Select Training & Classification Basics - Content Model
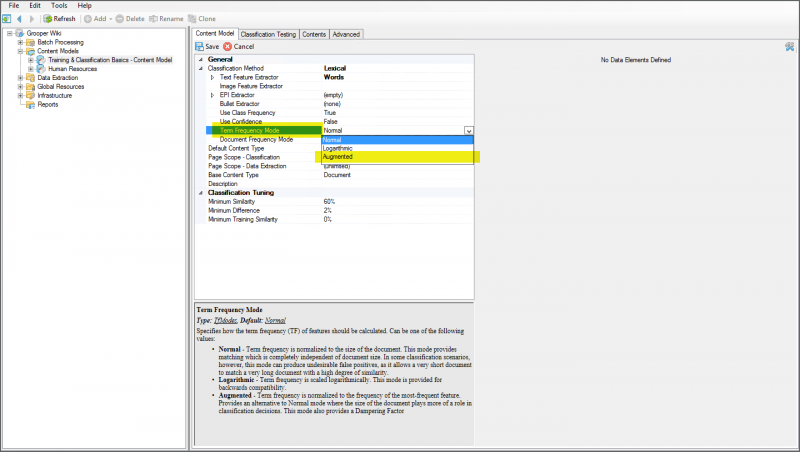Image resolution: width=800 pixels, height=452 pixels. pos(110,60)
